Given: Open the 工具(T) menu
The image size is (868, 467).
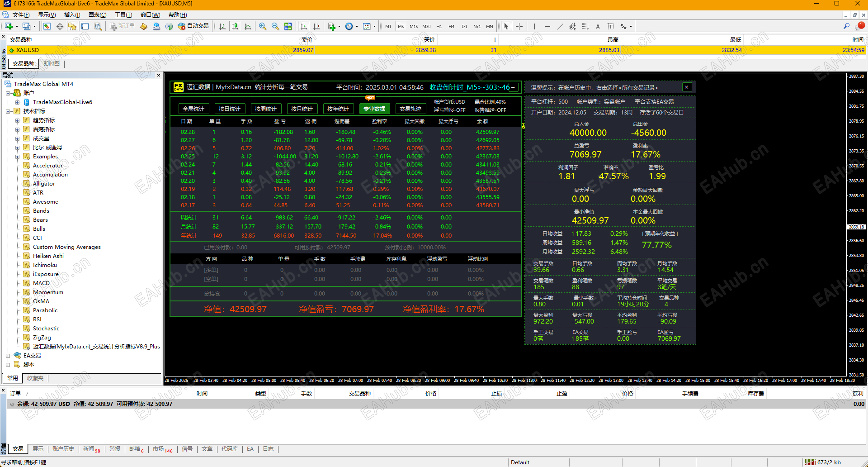Looking at the screenshot, I should (123, 15).
